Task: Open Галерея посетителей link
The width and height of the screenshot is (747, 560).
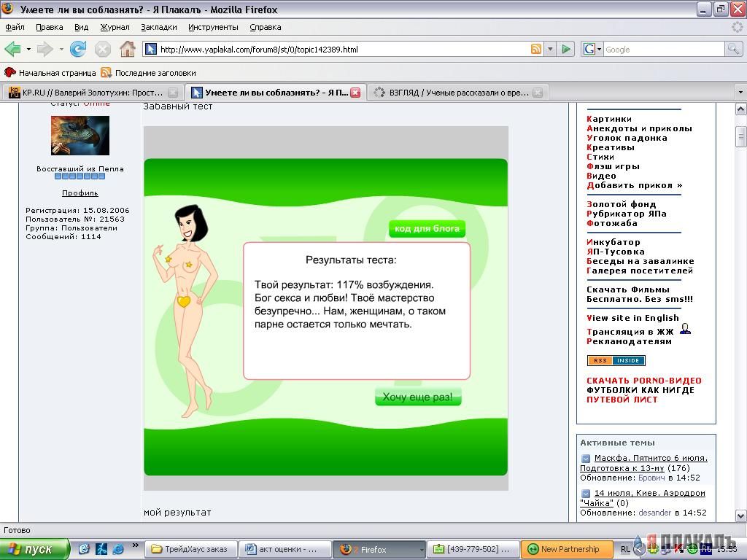Action: coord(640,271)
